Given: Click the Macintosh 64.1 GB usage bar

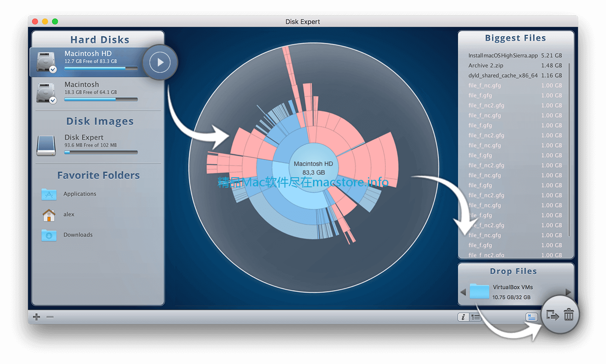Looking at the screenshot, I should click(101, 99).
